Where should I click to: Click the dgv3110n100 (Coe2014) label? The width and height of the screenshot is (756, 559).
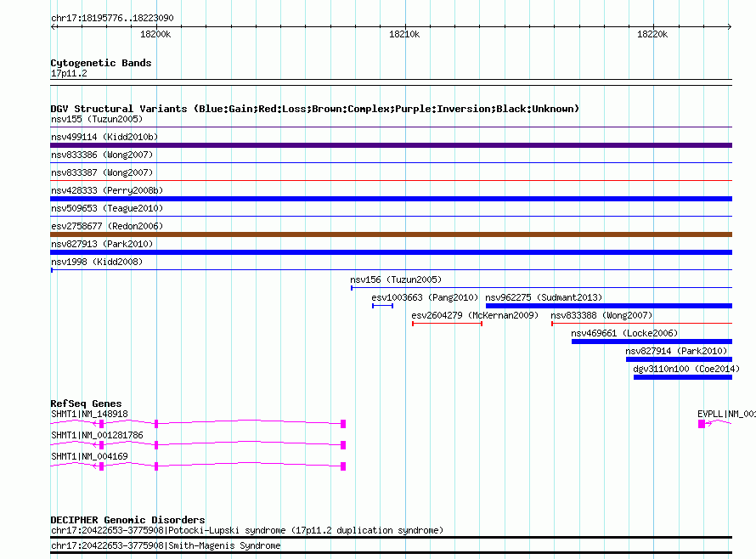coord(686,369)
